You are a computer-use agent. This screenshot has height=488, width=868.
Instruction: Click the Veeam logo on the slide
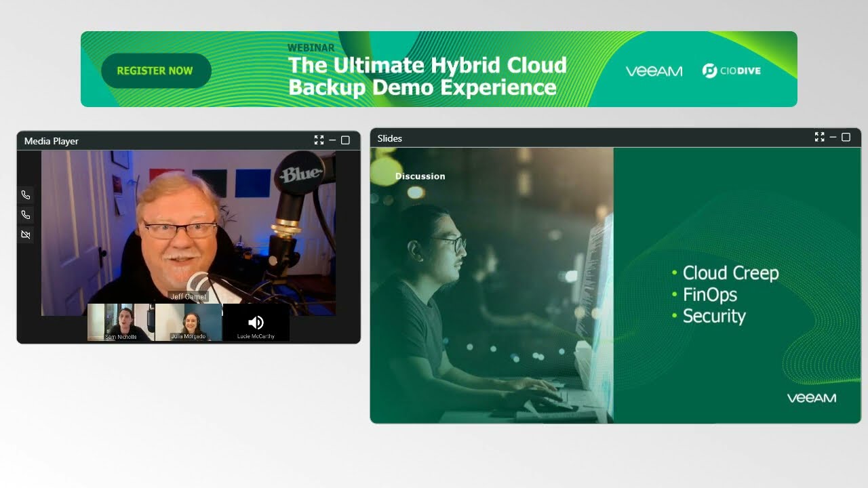812,399
